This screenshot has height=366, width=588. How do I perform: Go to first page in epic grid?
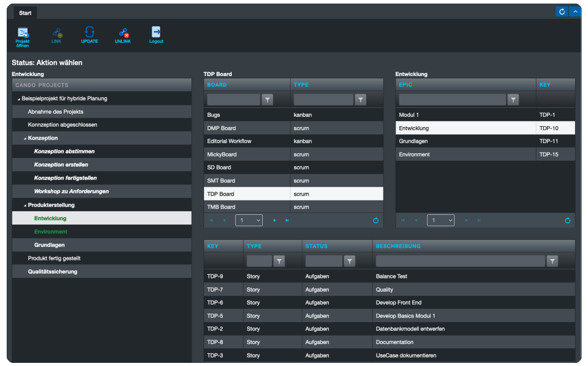point(403,220)
